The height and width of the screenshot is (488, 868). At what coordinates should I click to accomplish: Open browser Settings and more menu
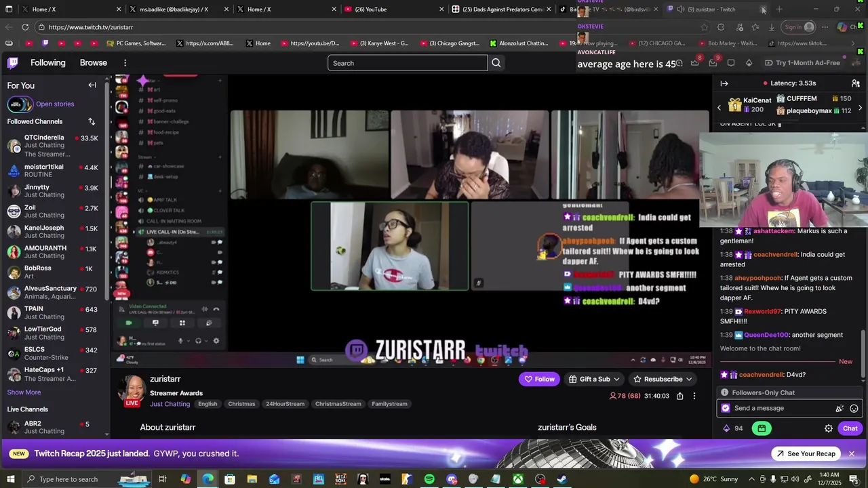pos(825,27)
